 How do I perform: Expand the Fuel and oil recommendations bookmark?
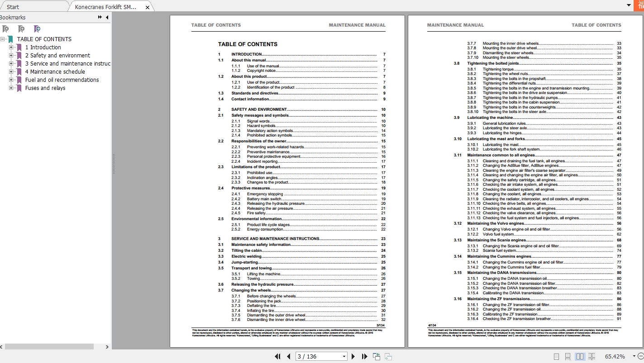(11, 80)
